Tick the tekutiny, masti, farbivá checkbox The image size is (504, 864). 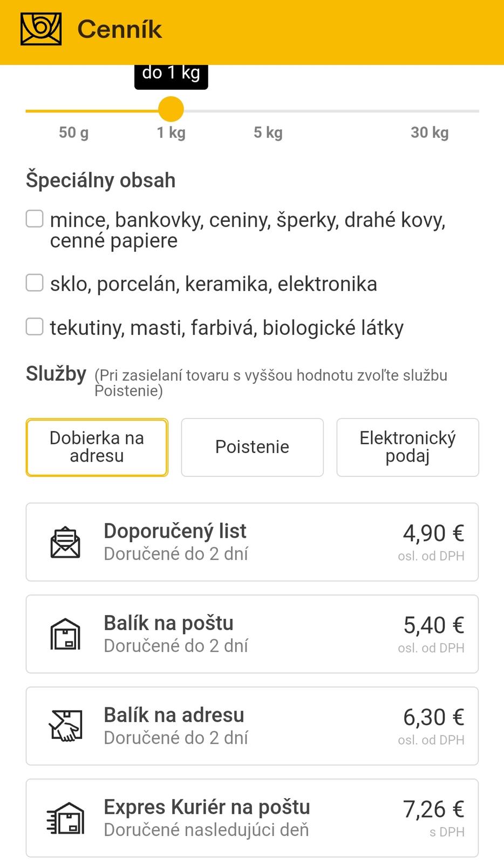pos(35,327)
